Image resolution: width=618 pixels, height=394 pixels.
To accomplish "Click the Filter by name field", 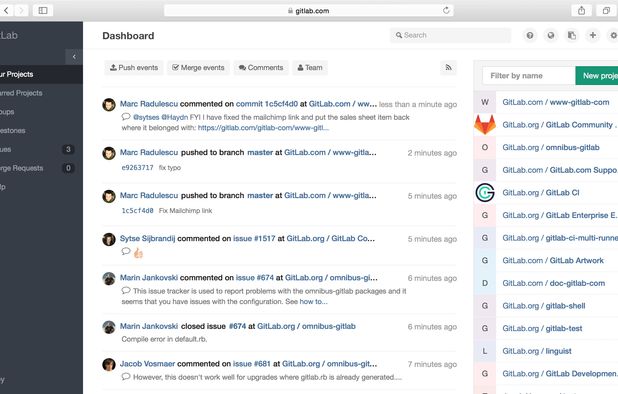I will point(529,76).
